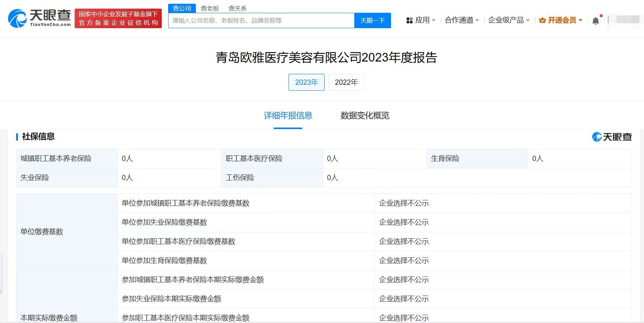Click the red 国家中小企业发展子基金旗下 banner

118,18
